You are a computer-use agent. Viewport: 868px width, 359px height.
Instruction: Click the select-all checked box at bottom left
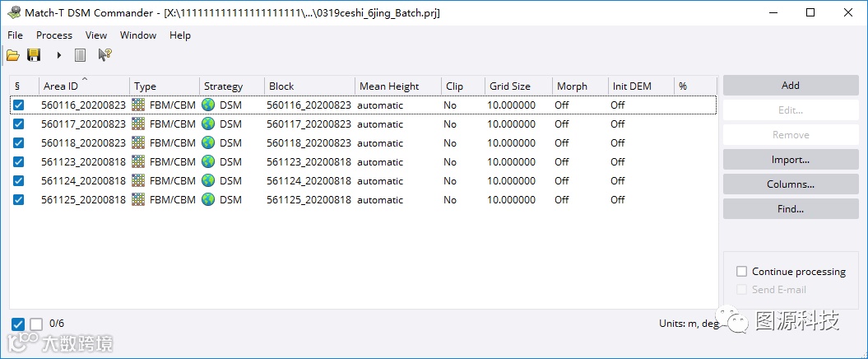coord(18,324)
